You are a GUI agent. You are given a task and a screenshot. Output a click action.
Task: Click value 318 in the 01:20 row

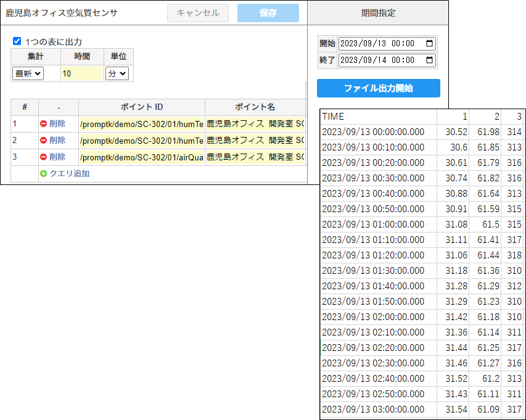[x=514, y=255]
